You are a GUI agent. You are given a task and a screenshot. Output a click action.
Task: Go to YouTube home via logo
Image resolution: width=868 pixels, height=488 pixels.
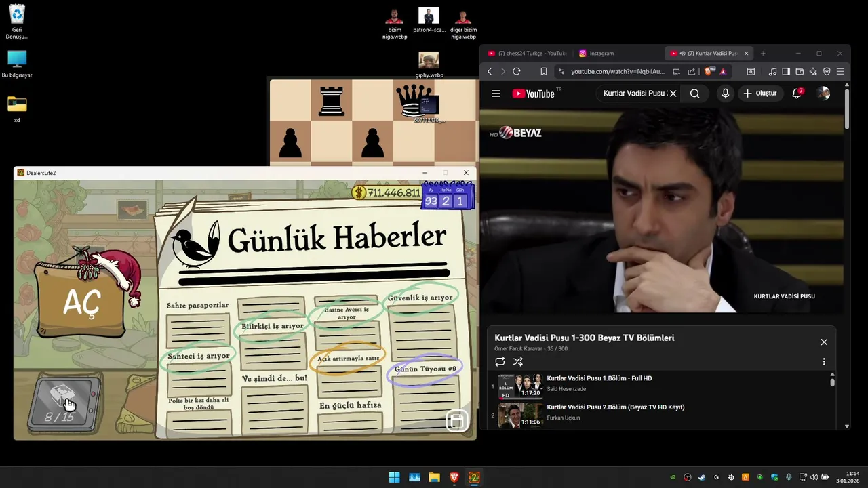tap(534, 94)
